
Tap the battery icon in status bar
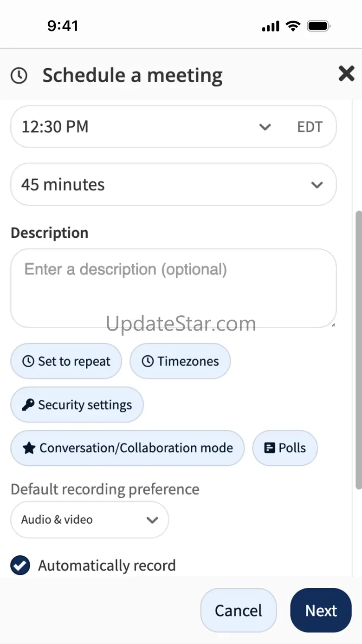pyautogui.click(x=319, y=26)
